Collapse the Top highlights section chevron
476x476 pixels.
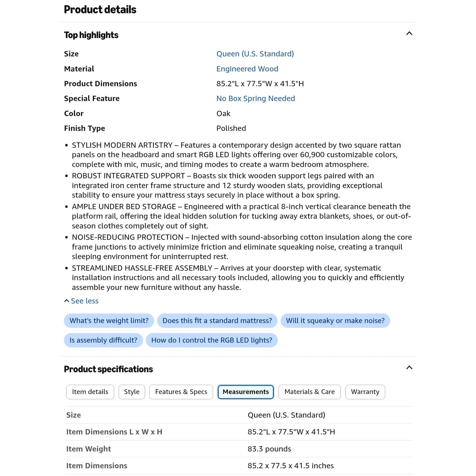point(409,34)
